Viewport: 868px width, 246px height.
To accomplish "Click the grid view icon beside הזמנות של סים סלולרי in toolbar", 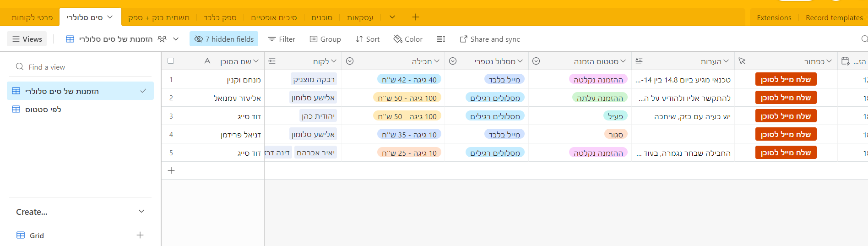I will pyautogui.click(x=70, y=39).
